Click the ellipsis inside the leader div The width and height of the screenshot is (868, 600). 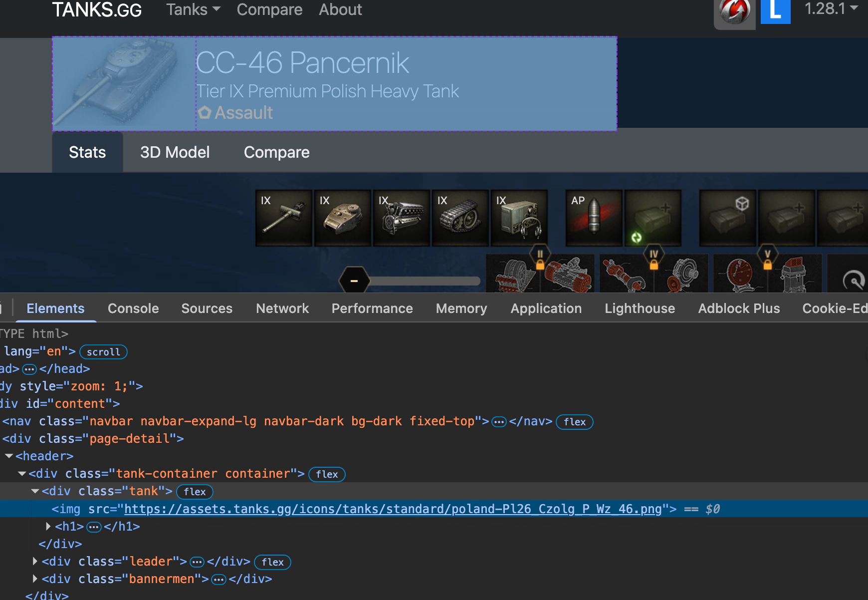pyautogui.click(x=197, y=562)
